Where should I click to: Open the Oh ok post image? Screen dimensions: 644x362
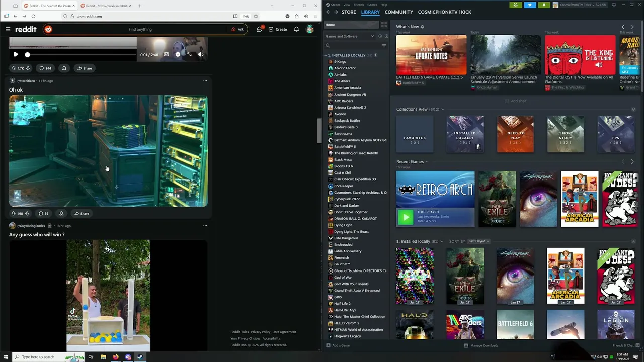(x=108, y=151)
